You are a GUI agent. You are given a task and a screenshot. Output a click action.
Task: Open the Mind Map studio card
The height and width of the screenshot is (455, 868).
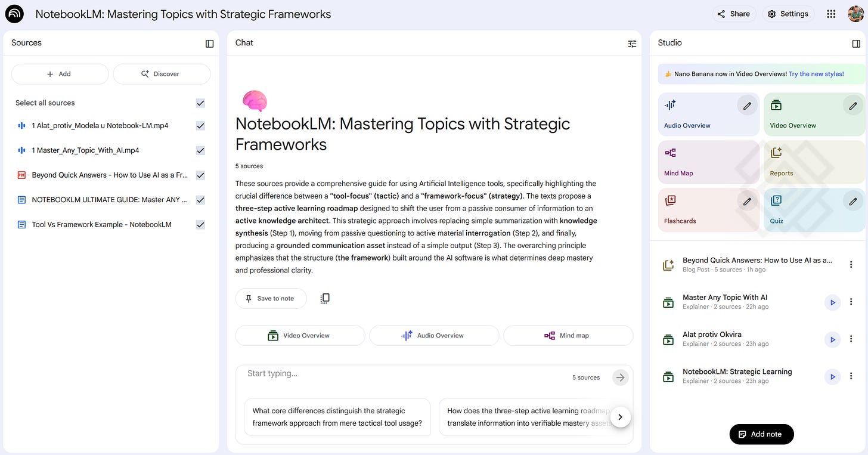coord(709,162)
